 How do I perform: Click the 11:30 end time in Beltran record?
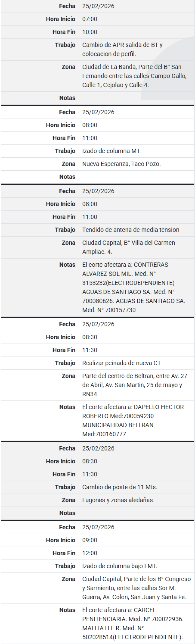click(90, 350)
